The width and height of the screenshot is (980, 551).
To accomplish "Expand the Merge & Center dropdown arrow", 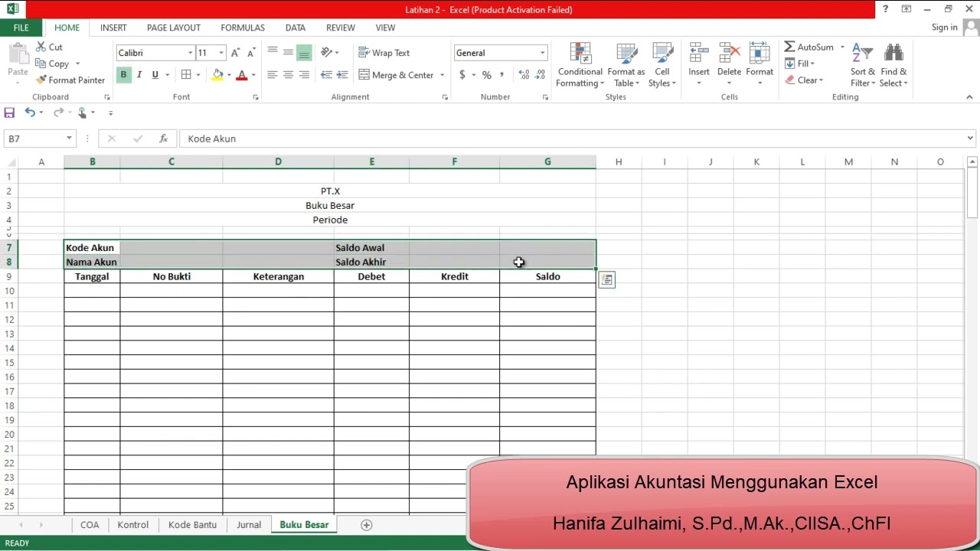I will point(442,75).
